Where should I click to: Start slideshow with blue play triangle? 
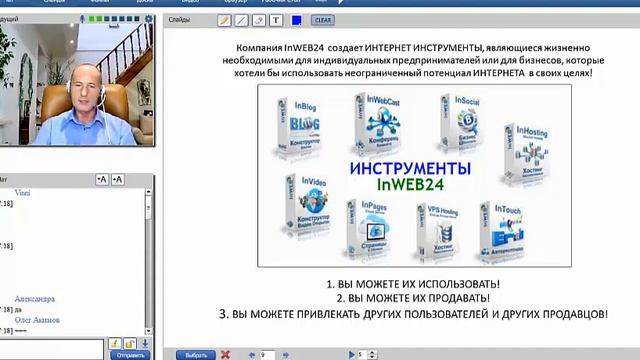pos(351,355)
